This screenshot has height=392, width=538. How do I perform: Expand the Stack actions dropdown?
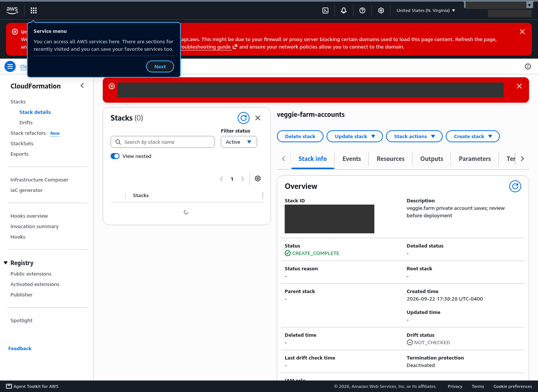pos(414,136)
